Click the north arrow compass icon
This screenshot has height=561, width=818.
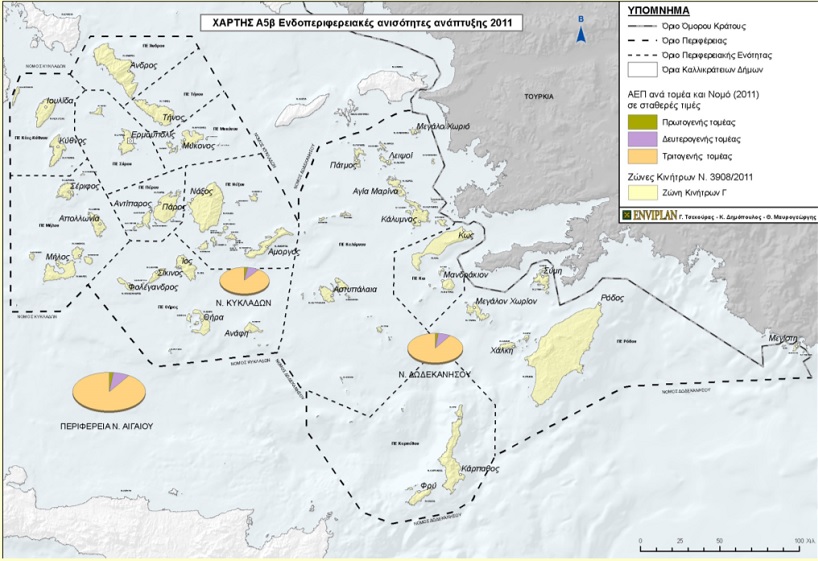pyautogui.click(x=580, y=34)
